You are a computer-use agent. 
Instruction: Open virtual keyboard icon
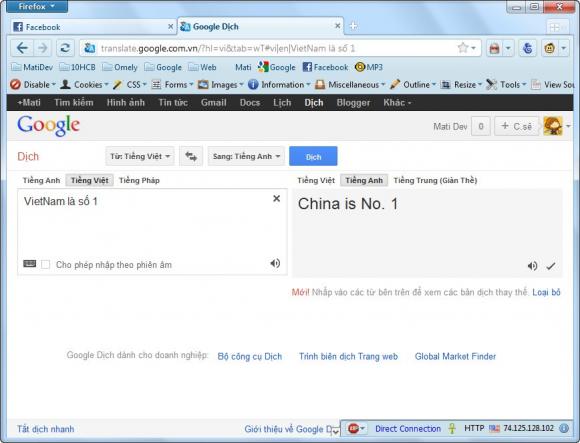pos(30,264)
